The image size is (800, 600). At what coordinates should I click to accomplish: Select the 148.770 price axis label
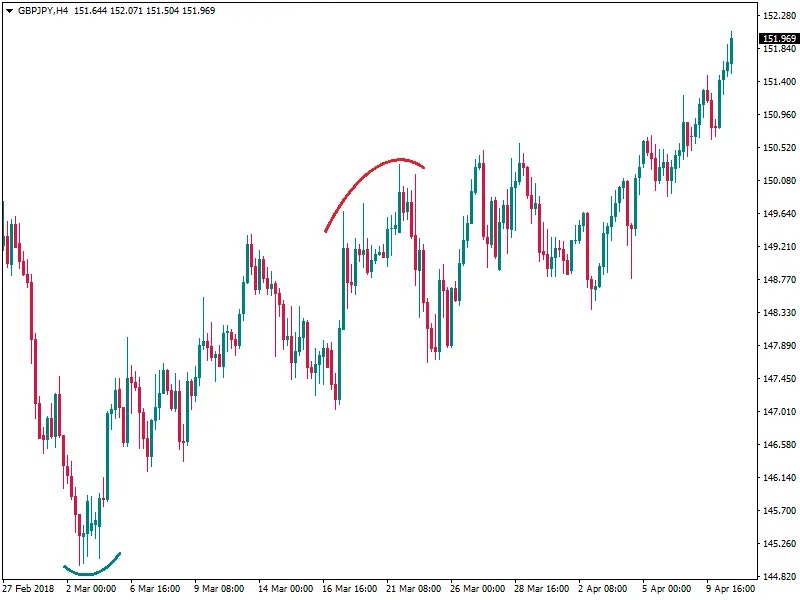(x=779, y=280)
